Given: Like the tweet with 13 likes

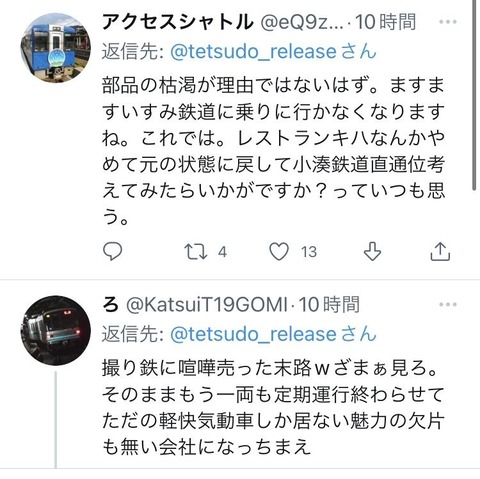Looking at the screenshot, I should click(279, 251).
